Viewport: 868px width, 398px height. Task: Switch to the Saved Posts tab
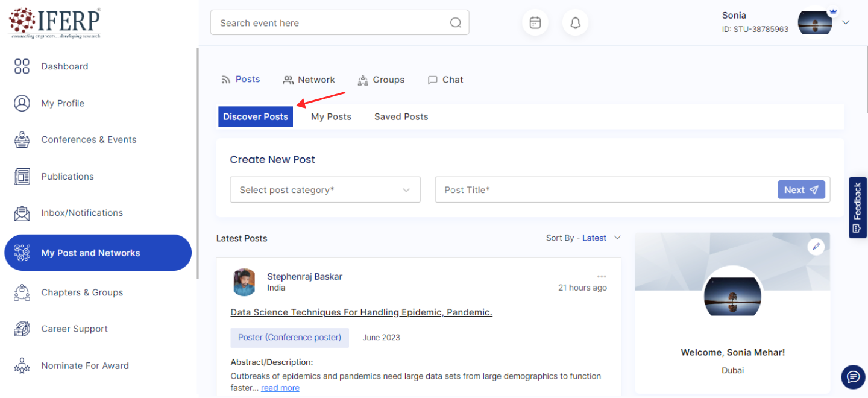pyautogui.click(x=401, y=117)
